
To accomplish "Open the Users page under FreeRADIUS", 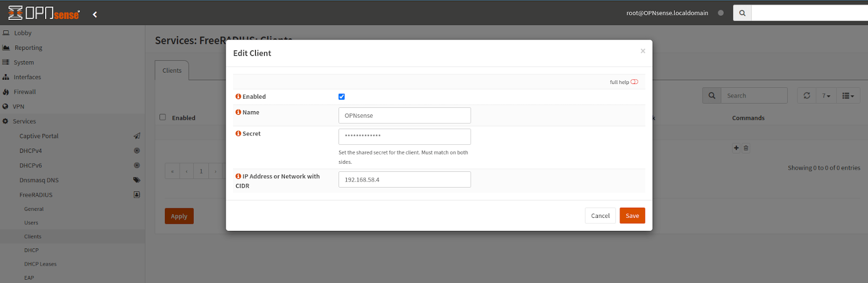I will pos(31,223).
